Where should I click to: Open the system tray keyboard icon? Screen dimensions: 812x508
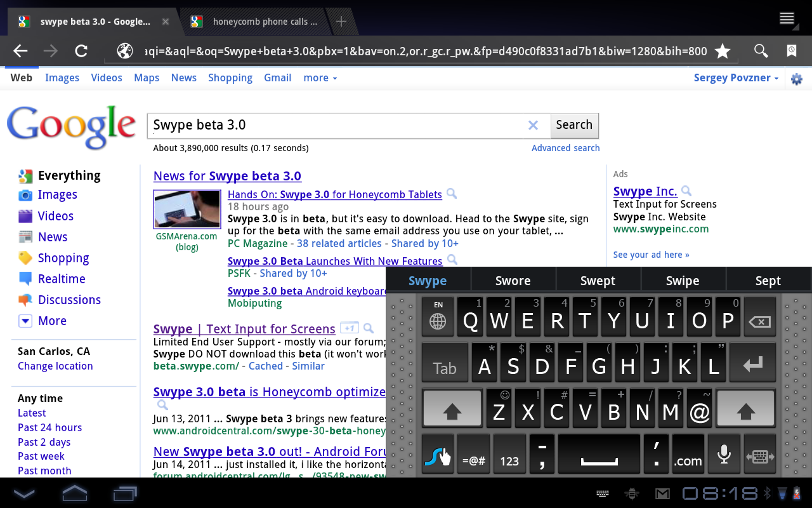pos(603,493)
